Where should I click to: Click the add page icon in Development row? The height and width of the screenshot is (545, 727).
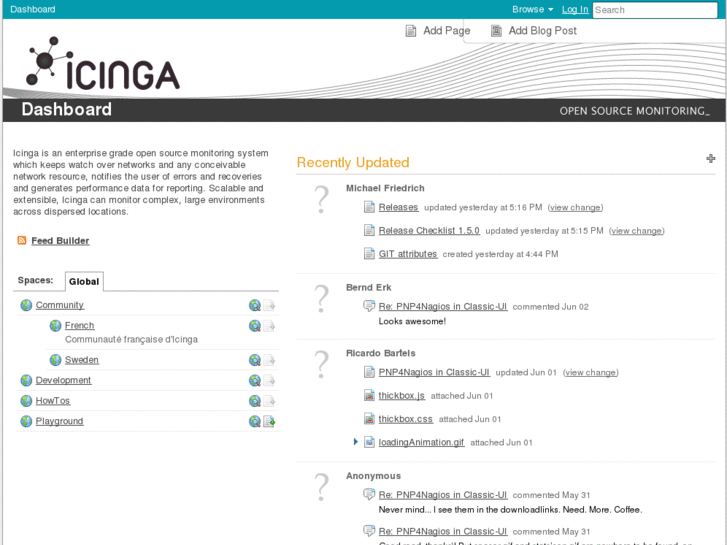point(269,381)
